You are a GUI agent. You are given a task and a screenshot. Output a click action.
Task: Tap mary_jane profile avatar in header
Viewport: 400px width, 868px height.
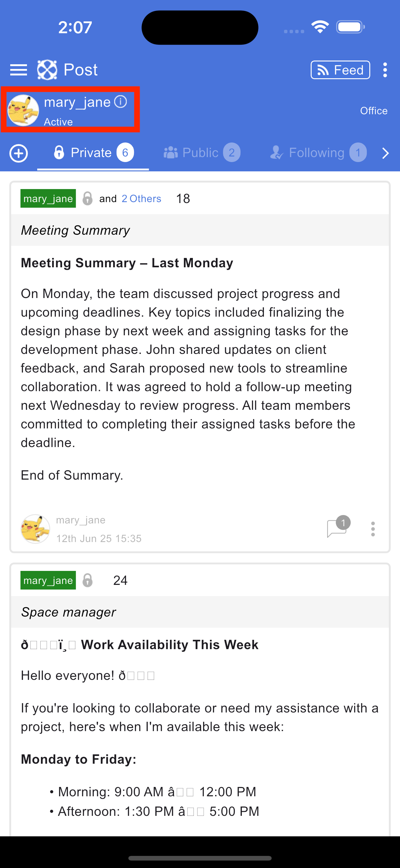pos(23,110)
